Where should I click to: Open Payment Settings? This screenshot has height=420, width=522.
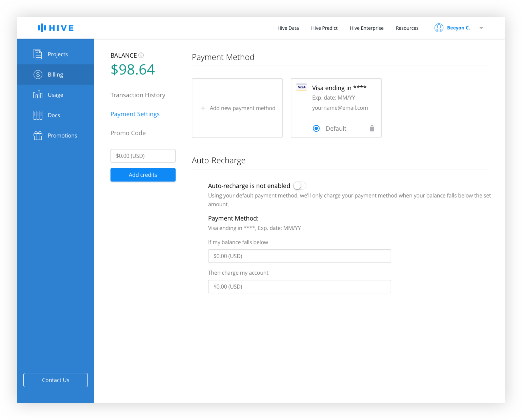tap(135, 114)
